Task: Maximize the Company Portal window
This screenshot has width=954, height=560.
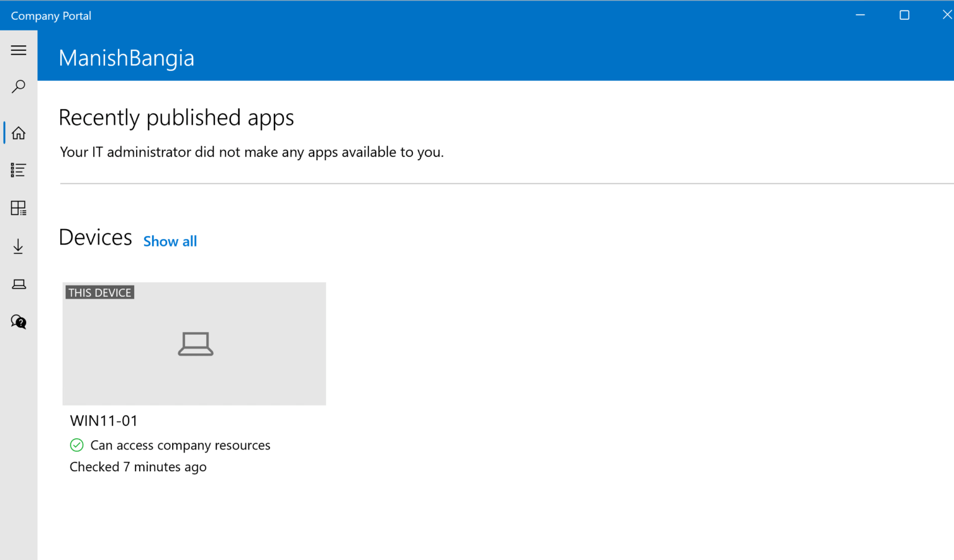Action: (x=904, y=14)
